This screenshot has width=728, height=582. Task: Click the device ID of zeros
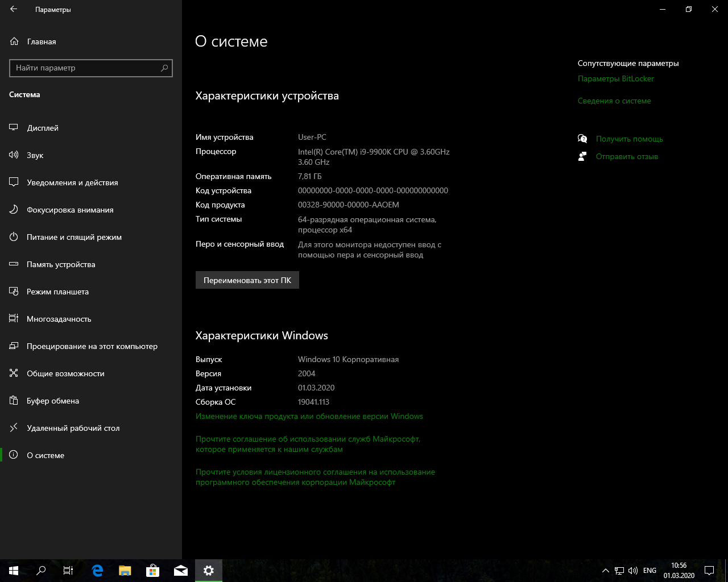pyautogui.click(x=373, y=190)
